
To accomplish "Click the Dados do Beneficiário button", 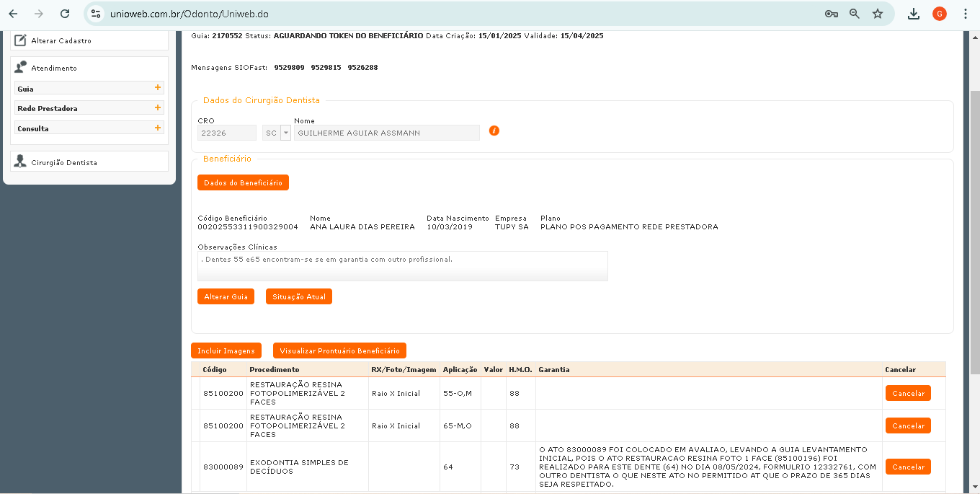I will pos(243,183).
